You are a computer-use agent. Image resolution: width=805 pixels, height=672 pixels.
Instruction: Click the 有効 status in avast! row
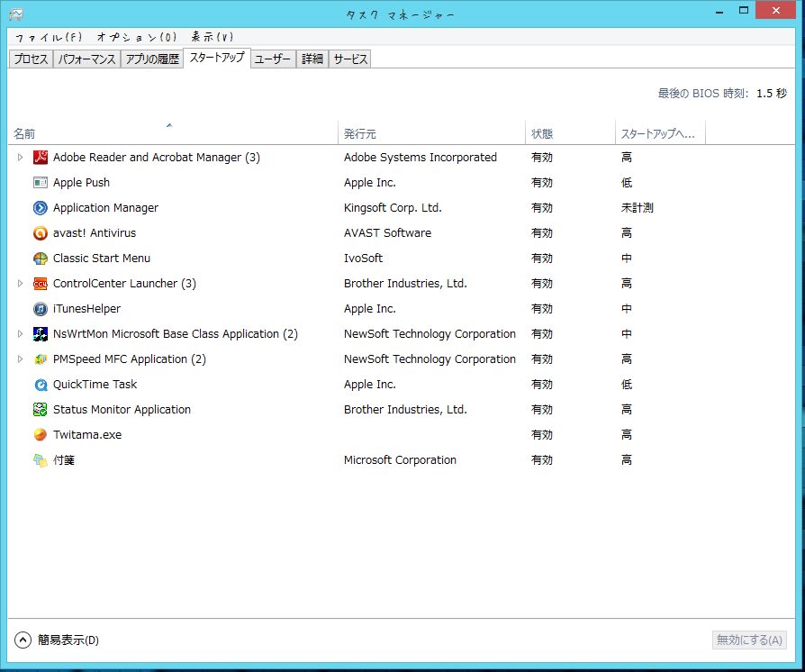pos(542,232)
